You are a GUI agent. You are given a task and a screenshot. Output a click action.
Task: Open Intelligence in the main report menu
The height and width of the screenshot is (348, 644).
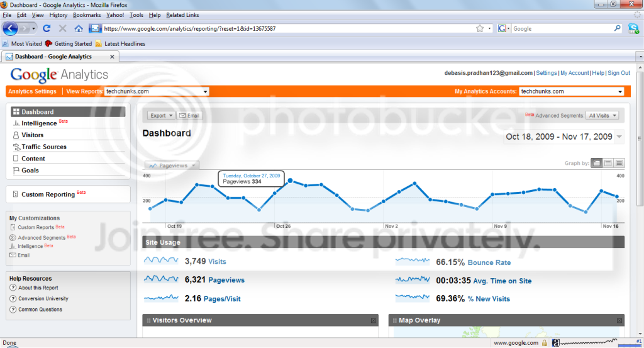(39, 123)
